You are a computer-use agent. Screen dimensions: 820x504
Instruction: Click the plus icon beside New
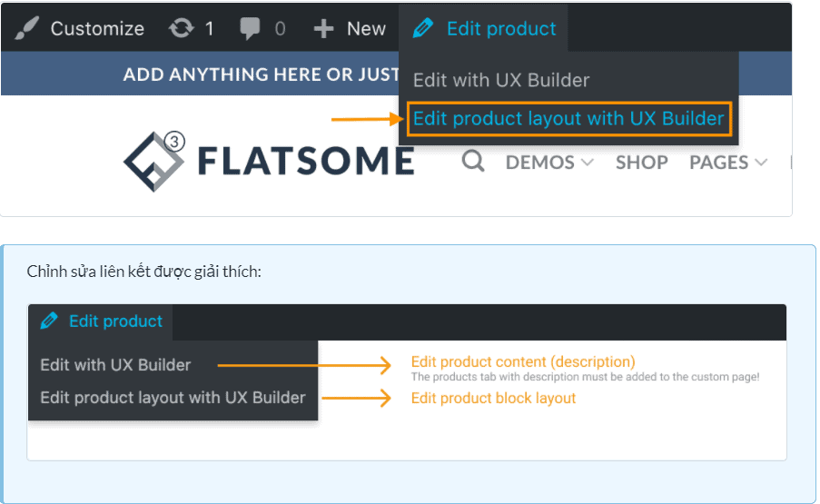click(324, 29)
